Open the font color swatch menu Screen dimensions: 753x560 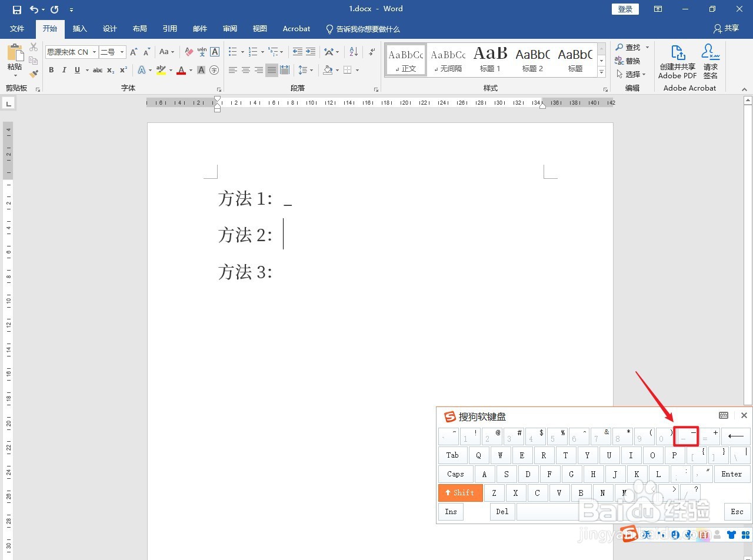(189, 70)
